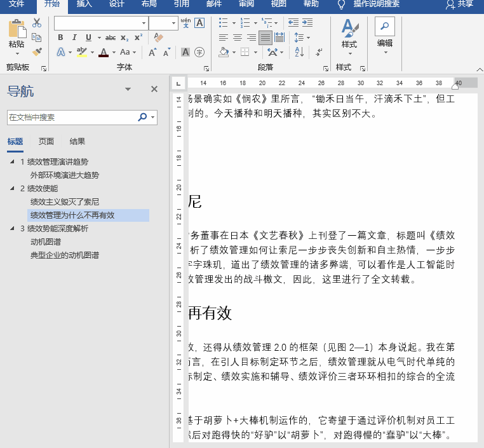Viewport: 484px width, 448px height.
Task: Open the search options dropdown arrow
Action: tap(154, 118)
